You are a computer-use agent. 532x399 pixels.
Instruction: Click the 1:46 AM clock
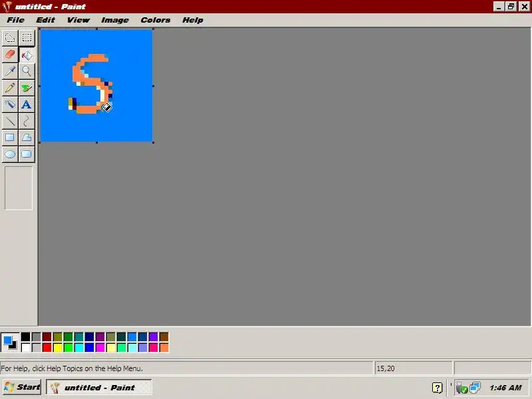click(x=505, y=388)
